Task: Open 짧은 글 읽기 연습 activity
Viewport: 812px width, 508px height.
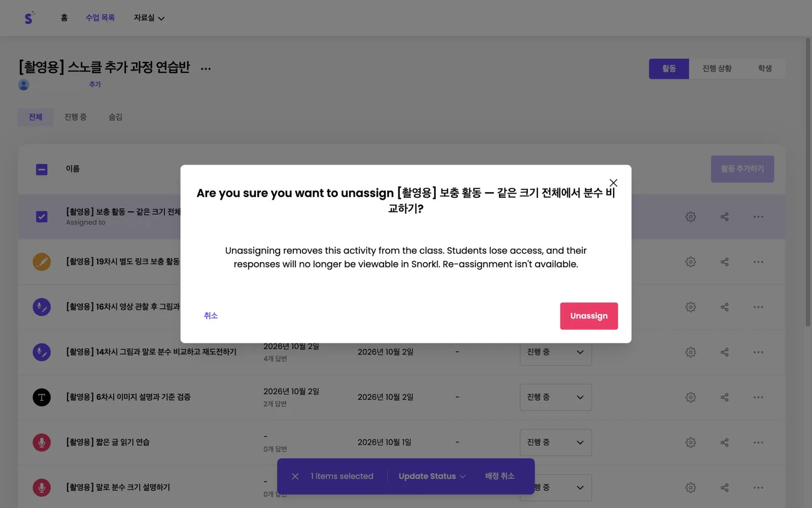Action: click(x=108, y=442)
